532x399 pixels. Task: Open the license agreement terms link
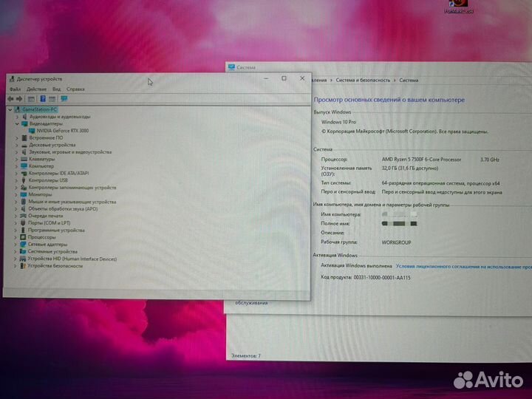pyautogui.click(x=464, y=267)
